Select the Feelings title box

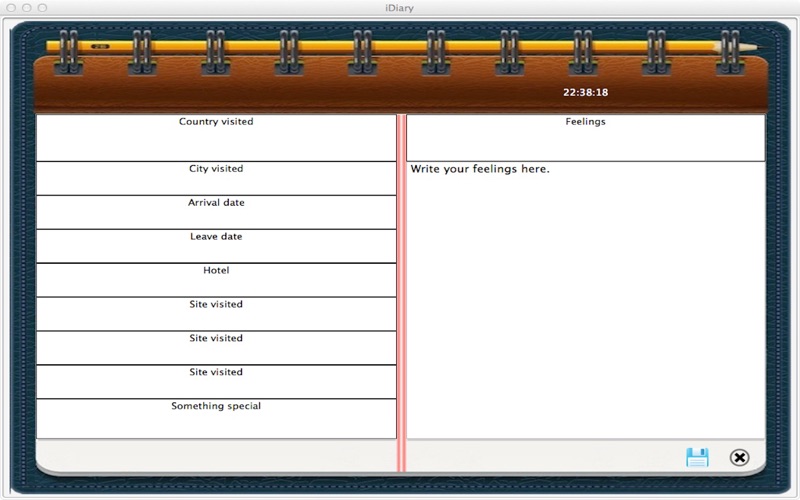click(585, 138)
